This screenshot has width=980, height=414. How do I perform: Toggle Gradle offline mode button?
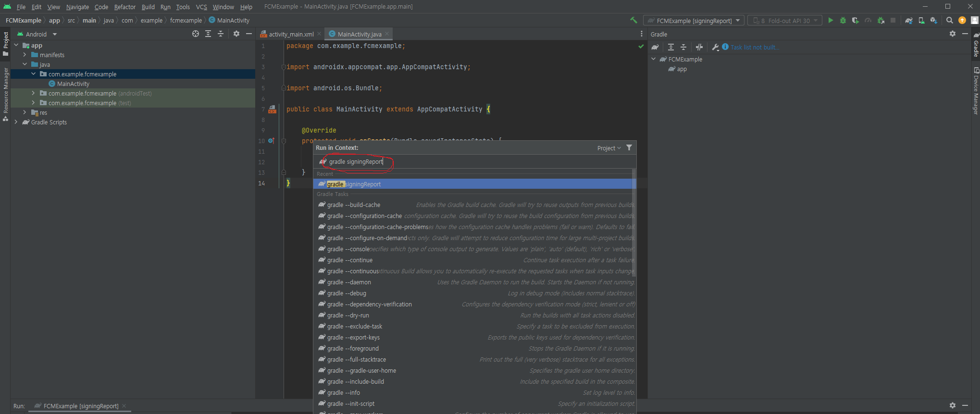click(x=699, y=47)
